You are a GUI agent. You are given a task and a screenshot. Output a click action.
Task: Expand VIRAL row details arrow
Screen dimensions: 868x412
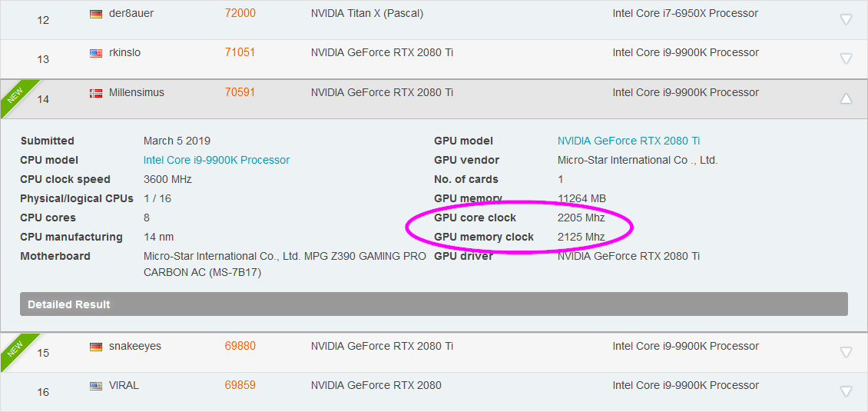tap(846, 391)
